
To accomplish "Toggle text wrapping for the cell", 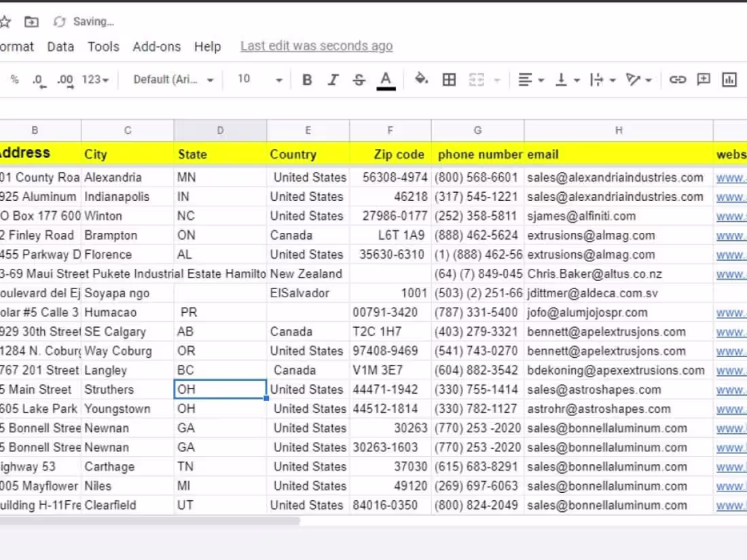I will point(598,79).
